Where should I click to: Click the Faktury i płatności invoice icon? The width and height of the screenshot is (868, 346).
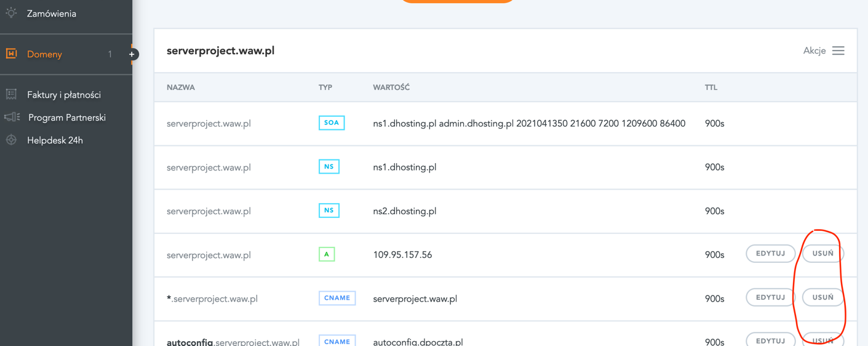point(11,94)
